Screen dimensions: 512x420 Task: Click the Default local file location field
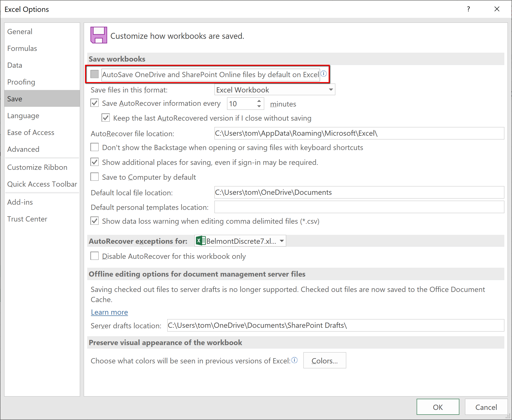pyautogui.click(x=359, y=192)
